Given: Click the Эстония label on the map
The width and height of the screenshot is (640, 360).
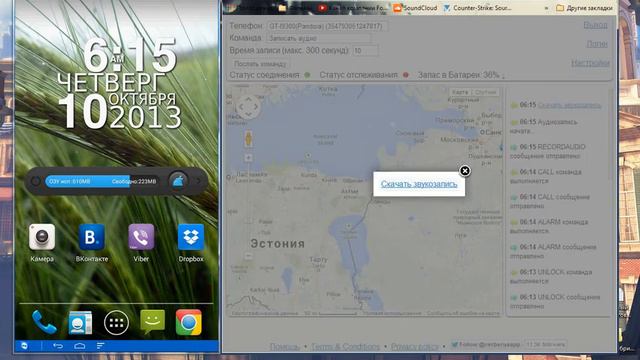Looking at the screenshot, I should pos(278,244).
